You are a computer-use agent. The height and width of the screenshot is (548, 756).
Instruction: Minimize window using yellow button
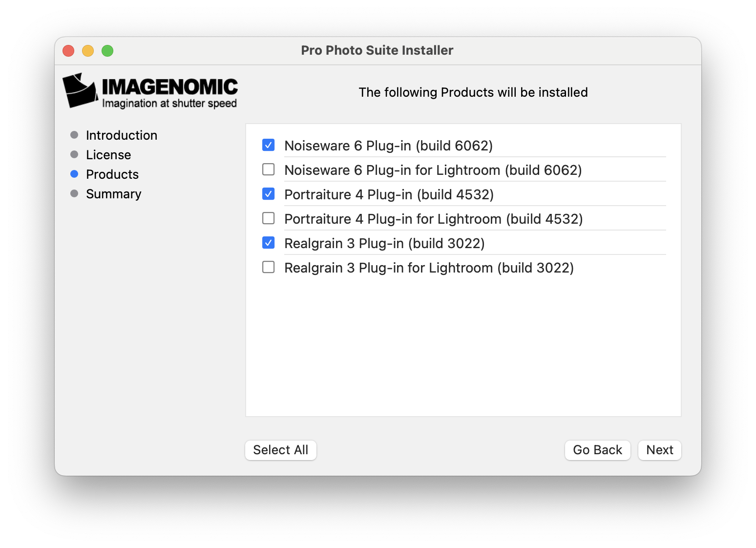pos(88,51)
